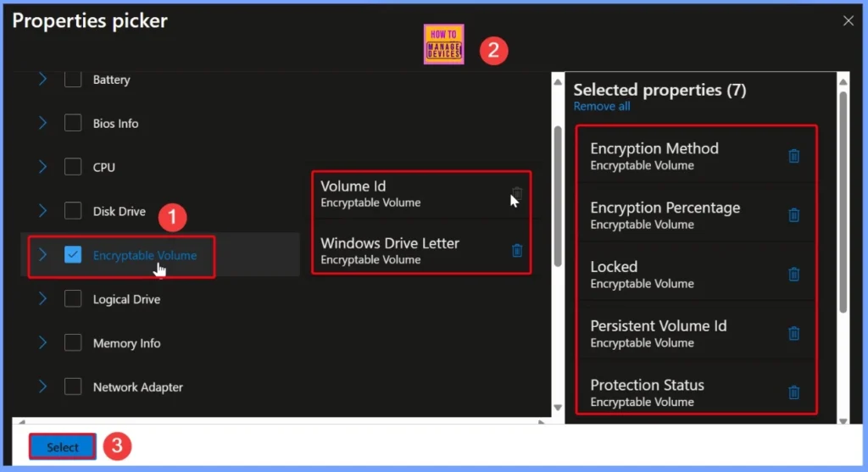Expand the Network Adapter chevron
The width and height of the screenshot is (868, 472).
pyautogui.click(x=42, y=386)
